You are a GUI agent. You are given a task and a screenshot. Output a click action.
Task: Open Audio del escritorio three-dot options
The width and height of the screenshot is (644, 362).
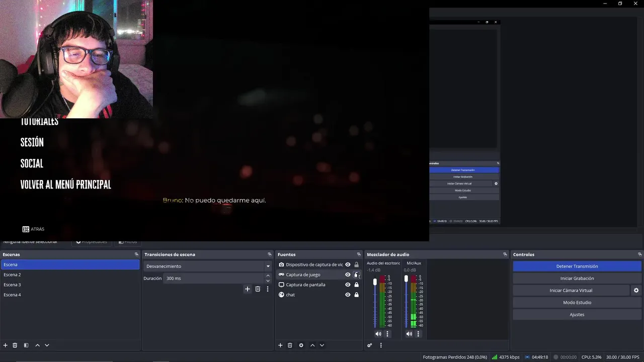point(387,334)
